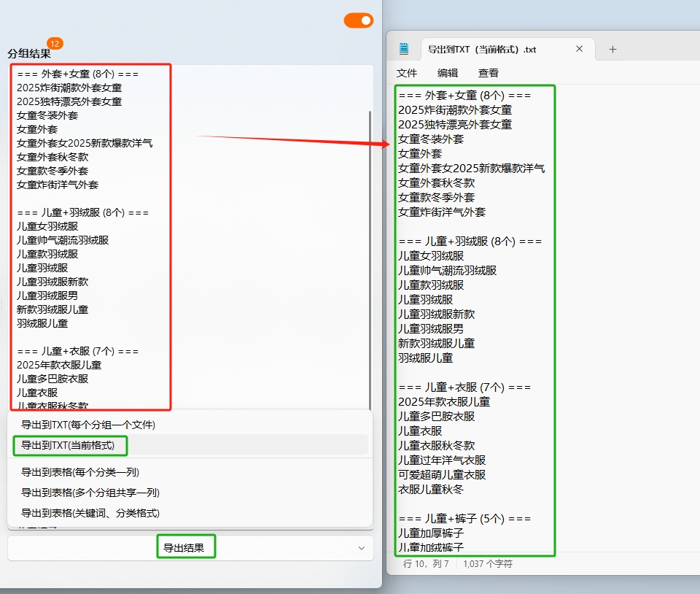Switch to the 导出到TXT（当前格式）.txt tab
The image size is (700, 594).
481,49
